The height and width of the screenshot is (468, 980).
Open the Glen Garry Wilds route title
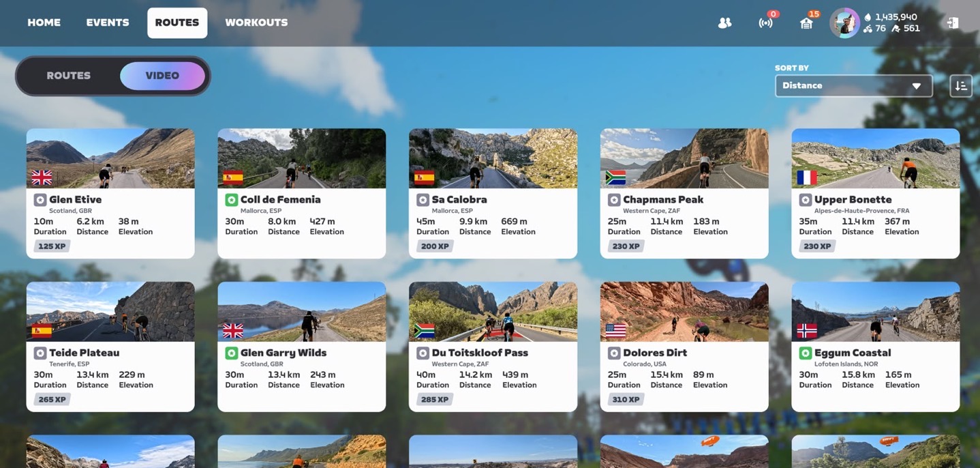(x=284, y=353)
